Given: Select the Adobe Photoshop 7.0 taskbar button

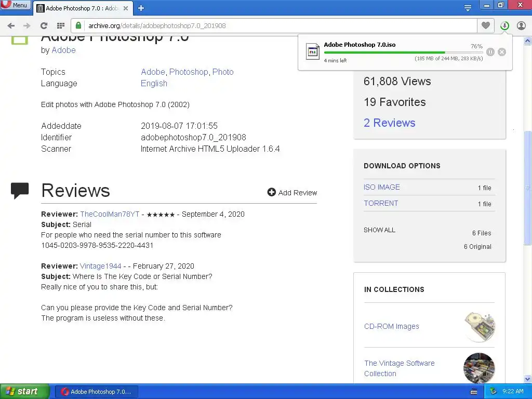Looking at the screenshot, I should coord(96,392).
